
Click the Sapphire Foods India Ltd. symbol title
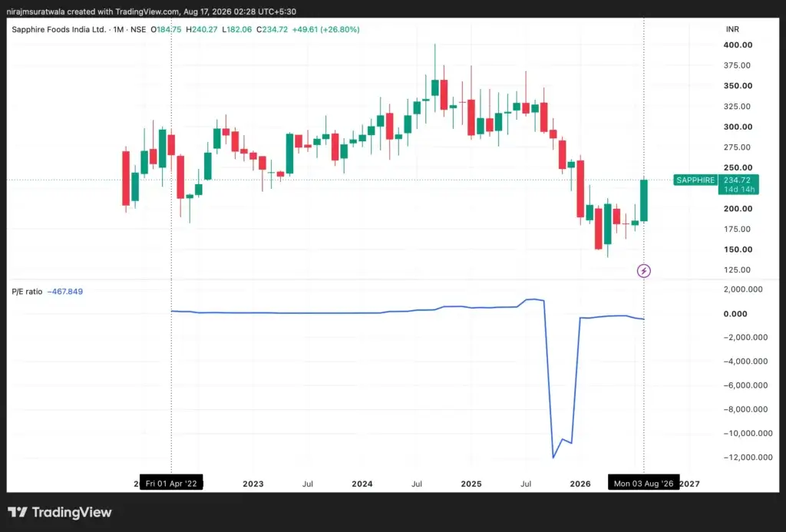58,30
